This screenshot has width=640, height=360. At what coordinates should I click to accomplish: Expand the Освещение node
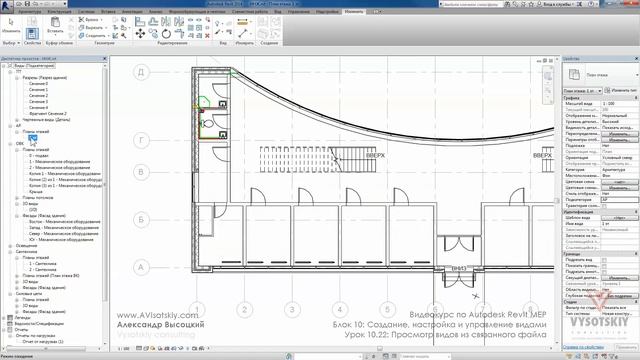coord(11,246)
